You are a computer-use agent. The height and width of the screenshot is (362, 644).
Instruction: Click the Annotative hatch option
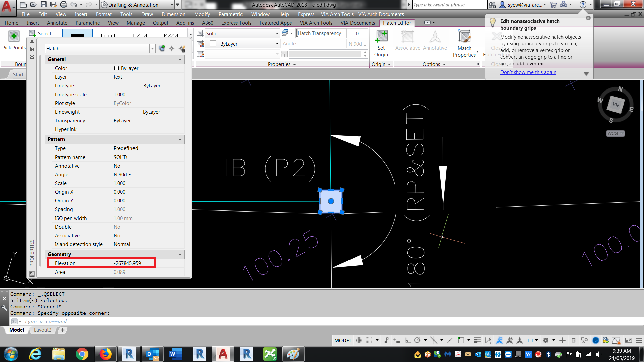435,40
